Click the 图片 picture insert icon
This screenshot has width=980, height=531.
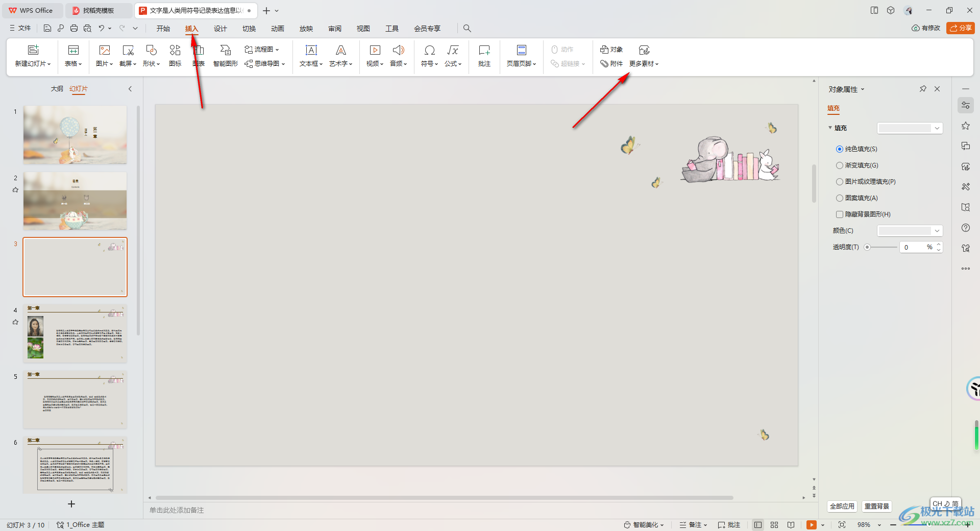105,50
